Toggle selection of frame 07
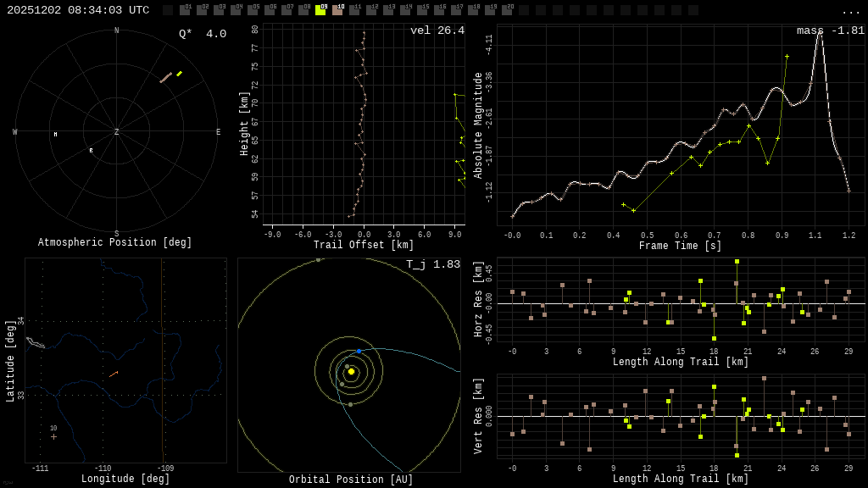 (x=286, y=11)
